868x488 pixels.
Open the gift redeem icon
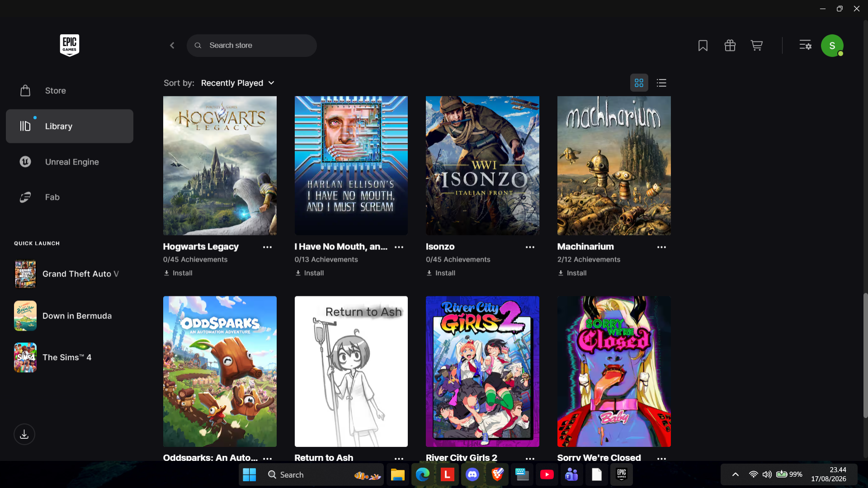(730, 46)
